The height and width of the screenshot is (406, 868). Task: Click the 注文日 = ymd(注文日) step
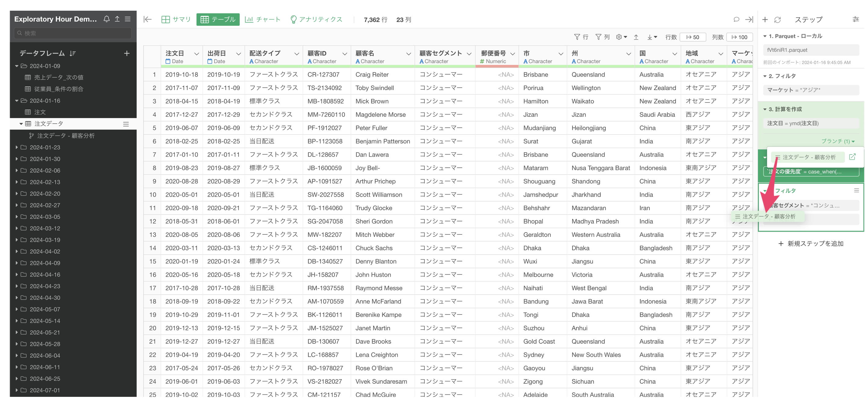pos(811,123)
